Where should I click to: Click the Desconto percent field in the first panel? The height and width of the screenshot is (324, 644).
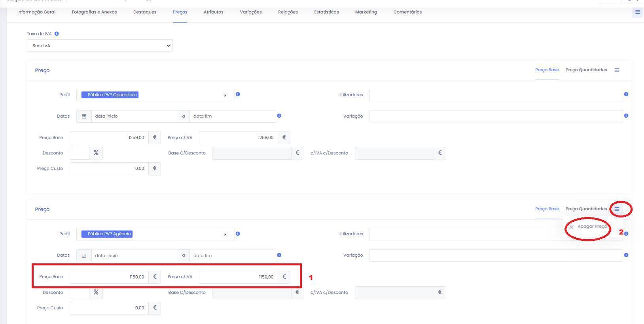[80, 153]
